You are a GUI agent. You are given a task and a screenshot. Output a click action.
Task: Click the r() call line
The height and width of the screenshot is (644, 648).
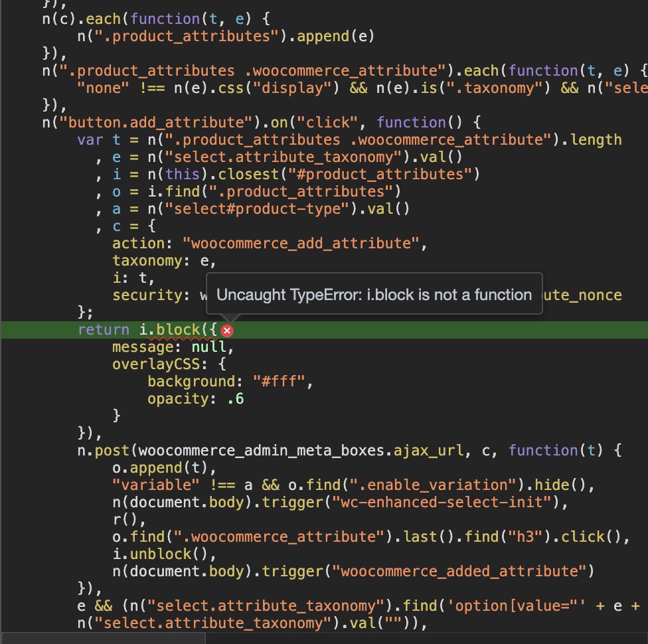coord(129,520)
